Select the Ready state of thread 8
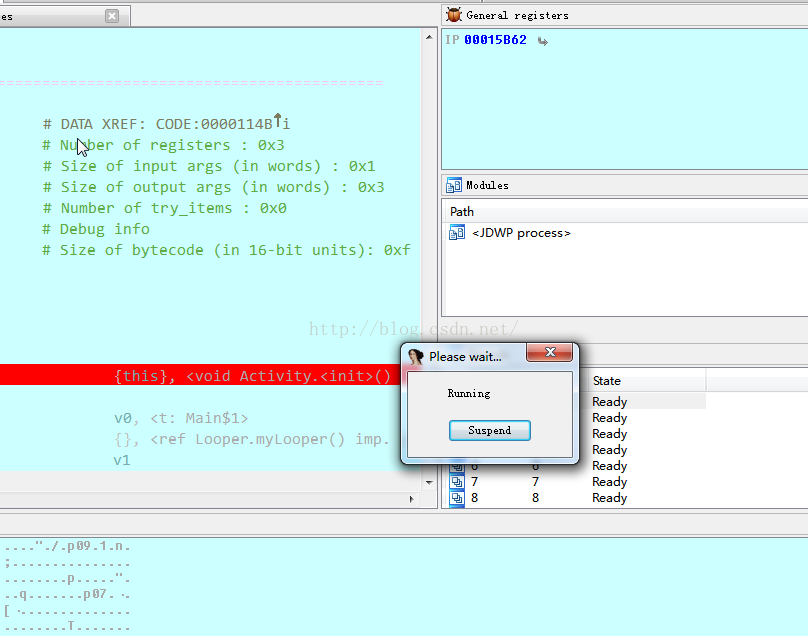The width and height of the screenshot is (808, 636). pos(610,498)
